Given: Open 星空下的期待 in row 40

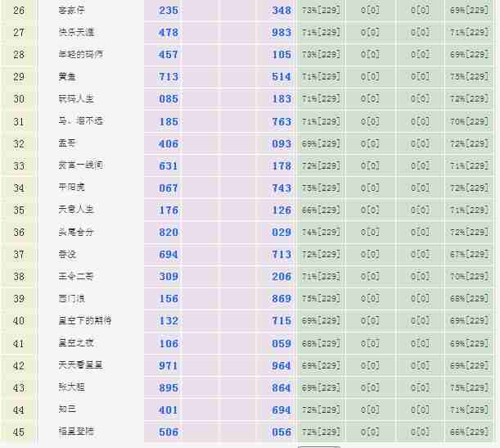Looking at the screenshot, I should pyautogui.click(x=84, y=321).
